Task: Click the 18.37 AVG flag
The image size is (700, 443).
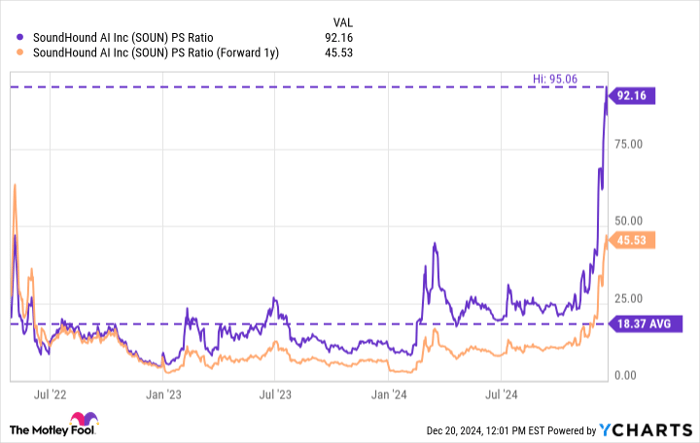Action: (646, 324)
